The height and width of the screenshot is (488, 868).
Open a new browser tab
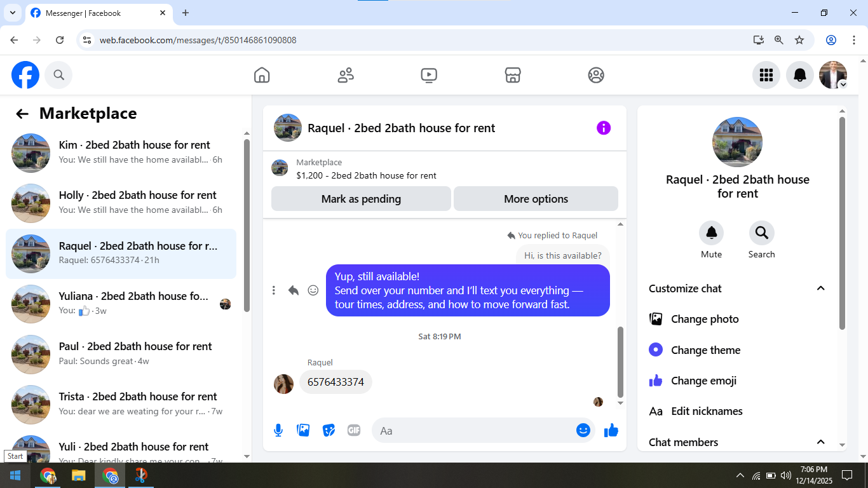[186, 13]
